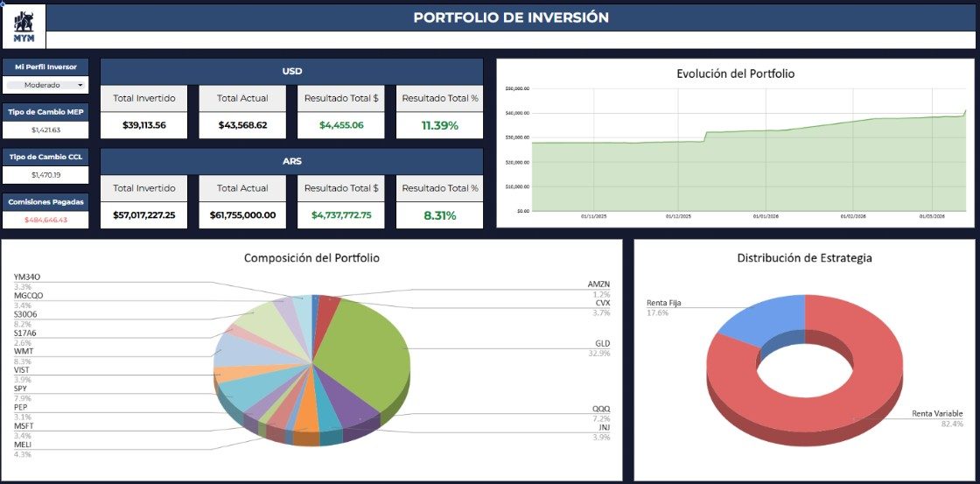Click the AMZN 1.2% label
The height and width of the screenshot is (484, 980).
[598, 289]
